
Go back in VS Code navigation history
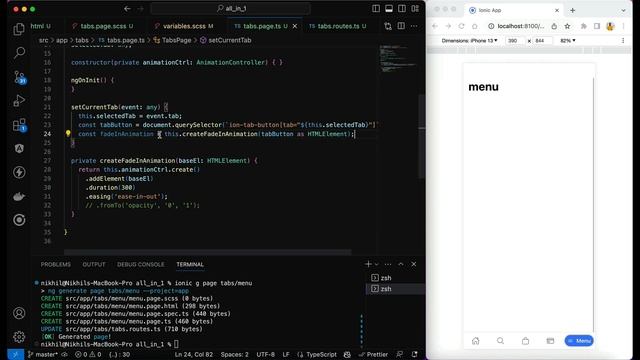(127, 9)
